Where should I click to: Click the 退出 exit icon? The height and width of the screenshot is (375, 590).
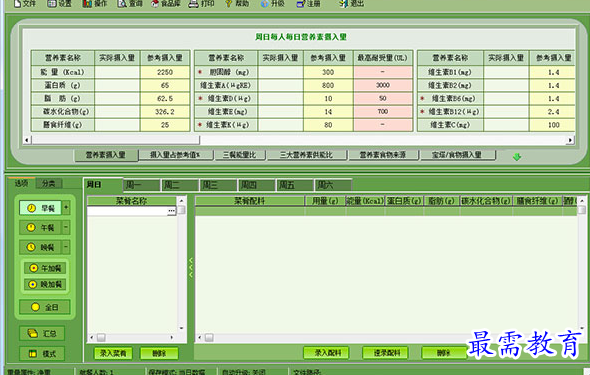343,4
